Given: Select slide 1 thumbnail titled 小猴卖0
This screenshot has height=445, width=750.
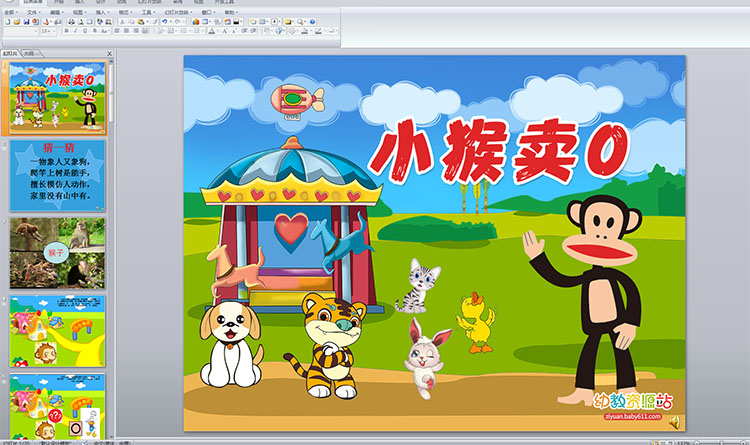Looking at the screenshot, I should pos(57,98).
